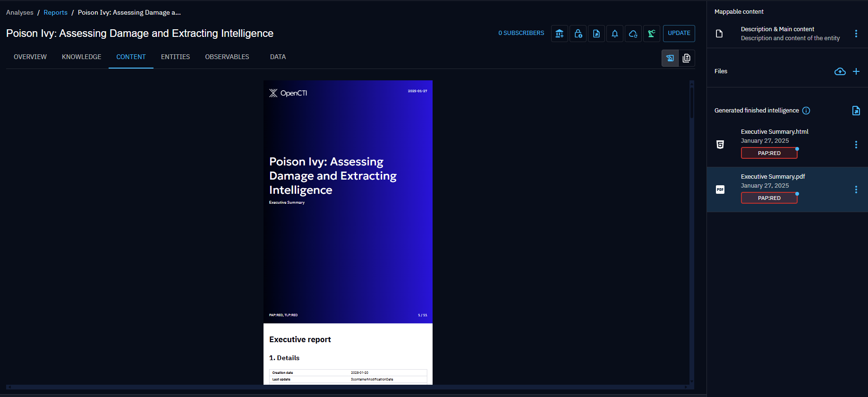Open the share with organization (bank) icon
Viewport: 868px width, 397px height.
point(560,34)
